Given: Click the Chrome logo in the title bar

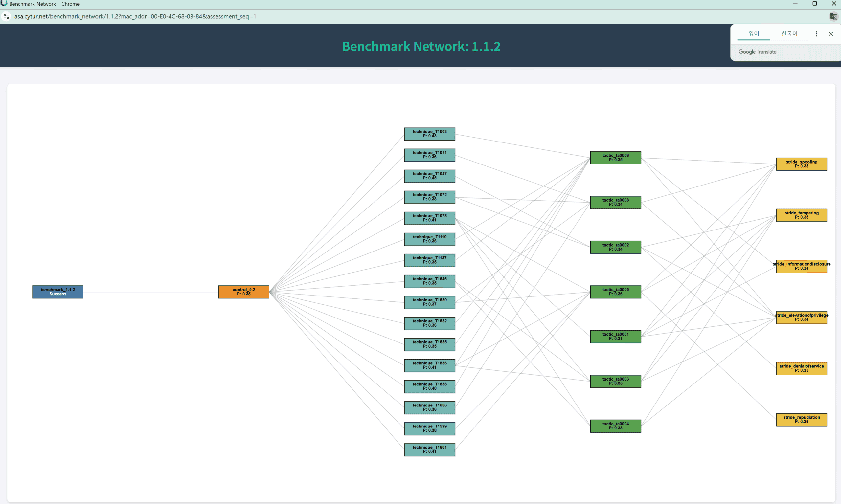Looking at the screenshot, I should 4,3.
